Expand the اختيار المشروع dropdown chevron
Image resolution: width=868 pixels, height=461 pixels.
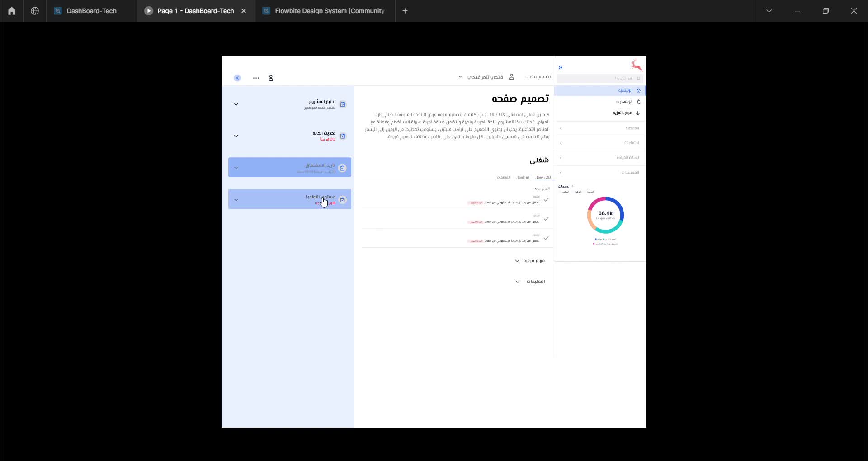tap(236, 104)
